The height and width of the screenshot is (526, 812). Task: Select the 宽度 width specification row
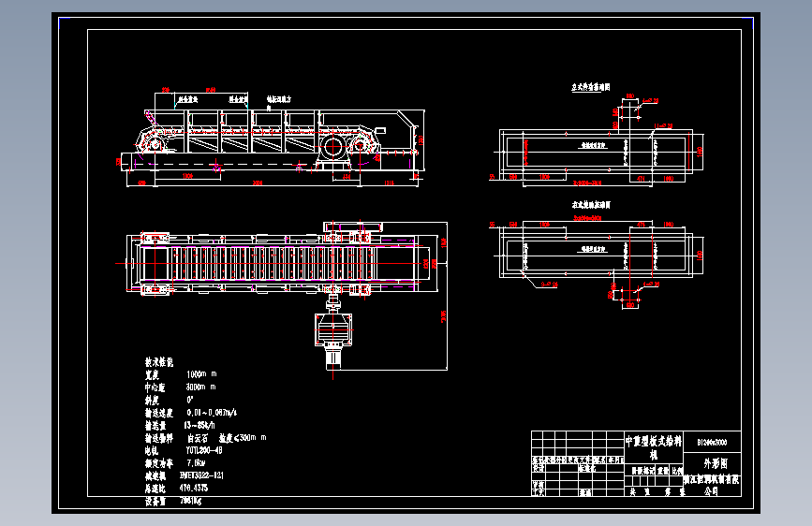coord(181,374)
